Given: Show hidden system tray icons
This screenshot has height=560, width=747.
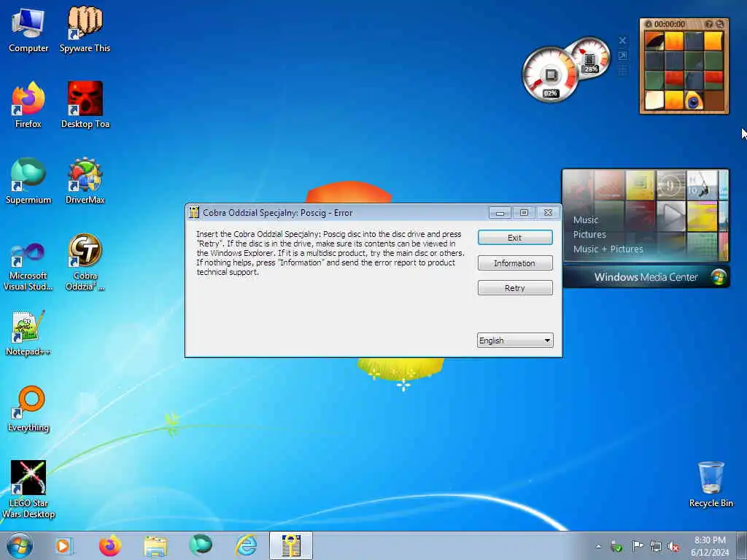Looking at the screenshot, I should (598, 546).
